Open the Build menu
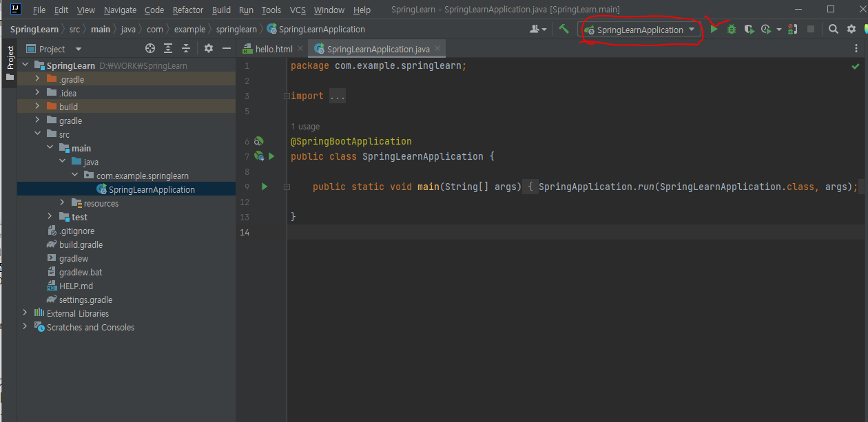Image resolution: width=868 pixels, height=422 pixels. (x=221, y=10)
